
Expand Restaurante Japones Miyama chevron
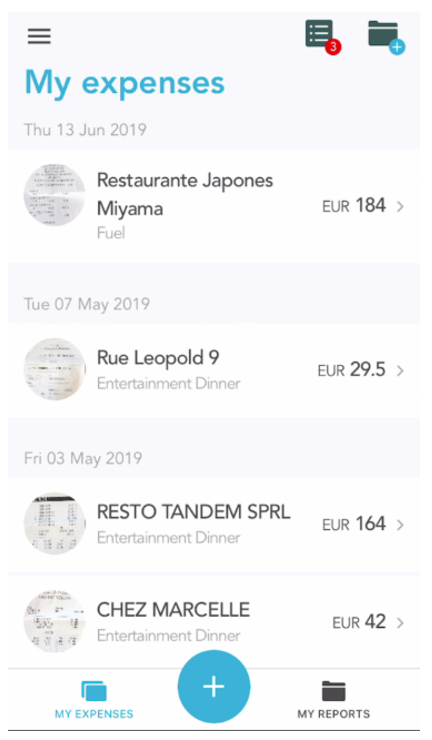(400, 206)
